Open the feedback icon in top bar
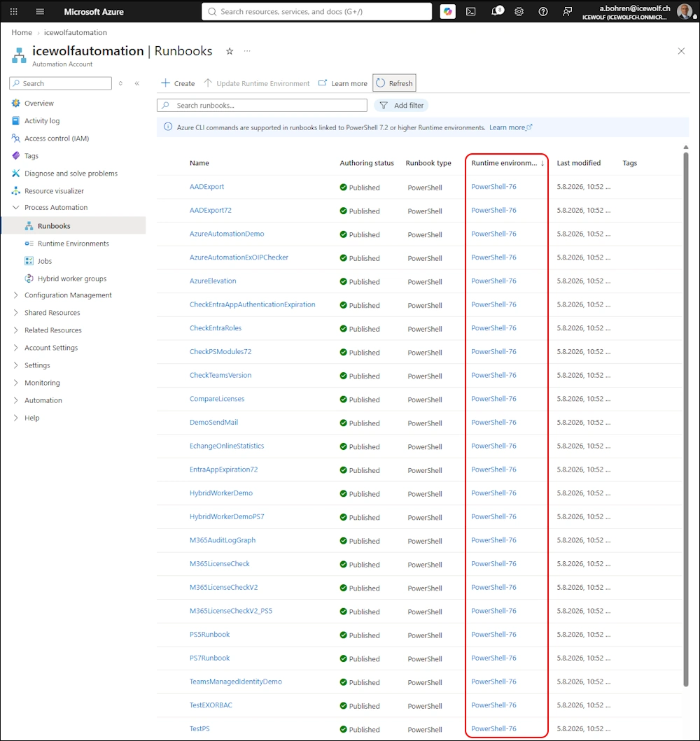 pos(567,11)
